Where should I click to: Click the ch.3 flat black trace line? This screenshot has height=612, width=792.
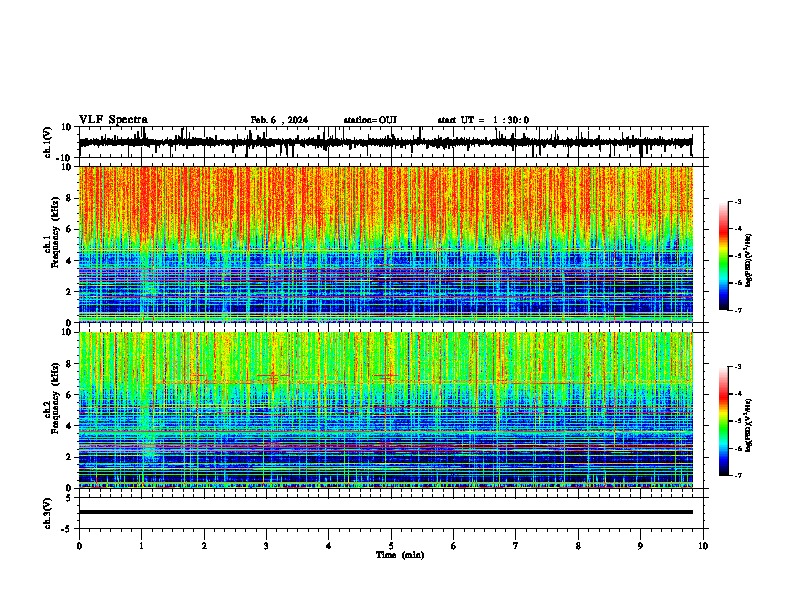(386, 512)
